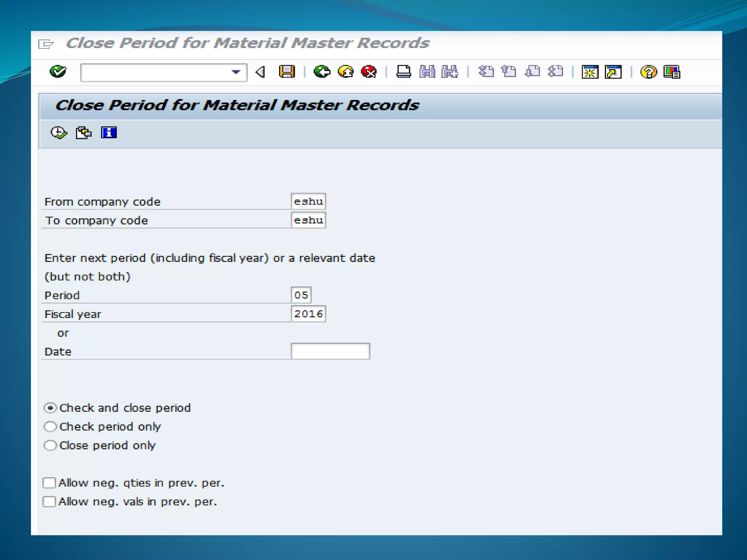
Task: Click the empty Date input field
Action: click(x=330, y=351)
